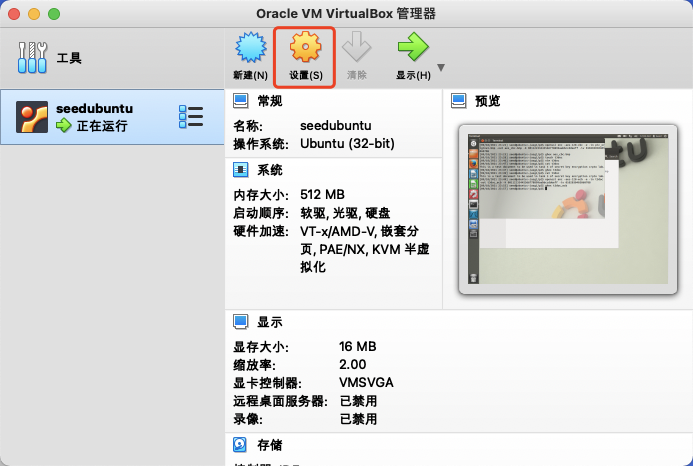Click the Preview (预览) monitor icon
This screenshot has width=693, height=466.
pos(459,101)
